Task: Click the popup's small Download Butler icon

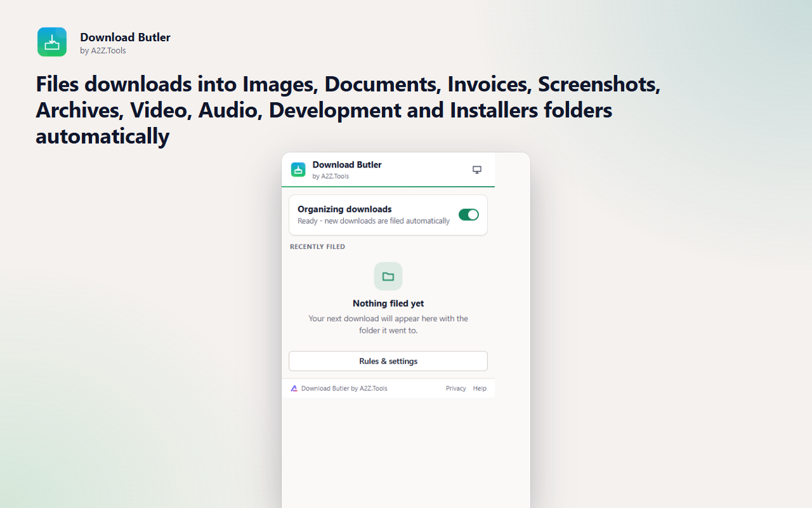Action: pyautogui.click(x=298, y=170)
